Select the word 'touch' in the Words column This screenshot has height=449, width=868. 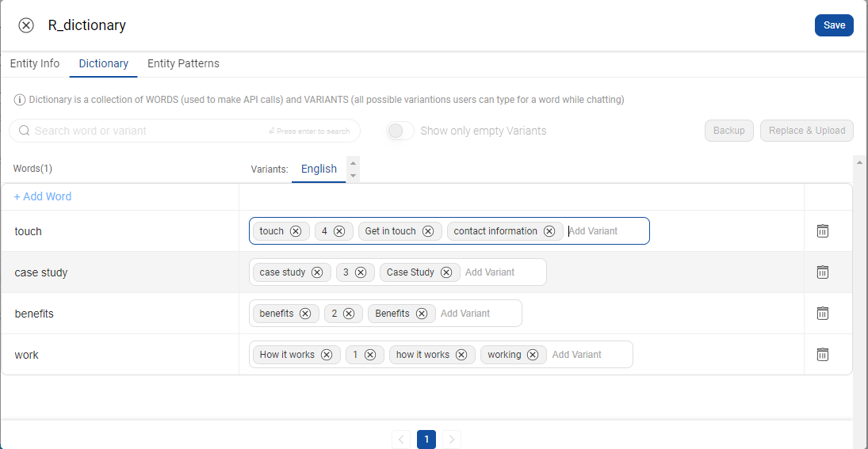29,231
